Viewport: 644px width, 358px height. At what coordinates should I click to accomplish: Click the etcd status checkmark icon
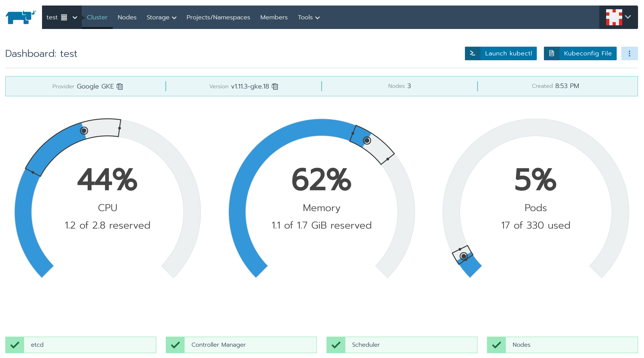(15, 345)
